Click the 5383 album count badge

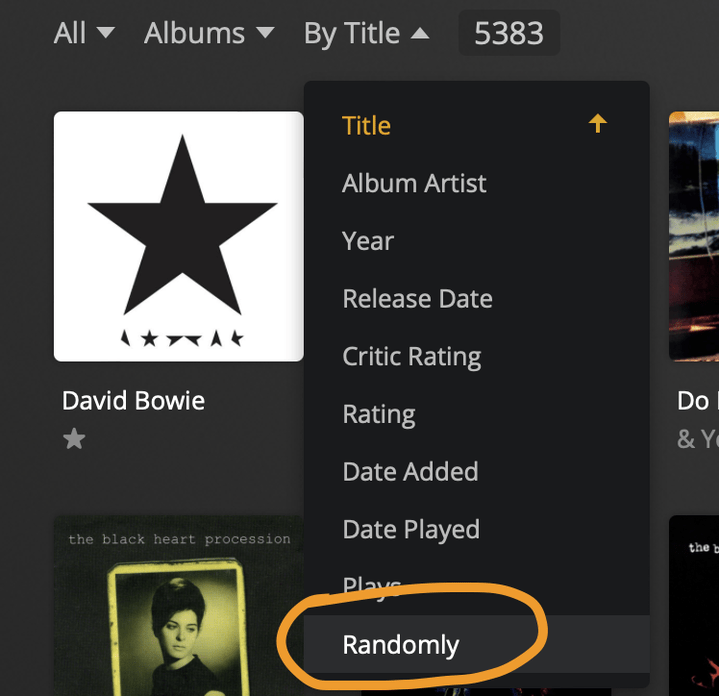click(x=509, y=33)
